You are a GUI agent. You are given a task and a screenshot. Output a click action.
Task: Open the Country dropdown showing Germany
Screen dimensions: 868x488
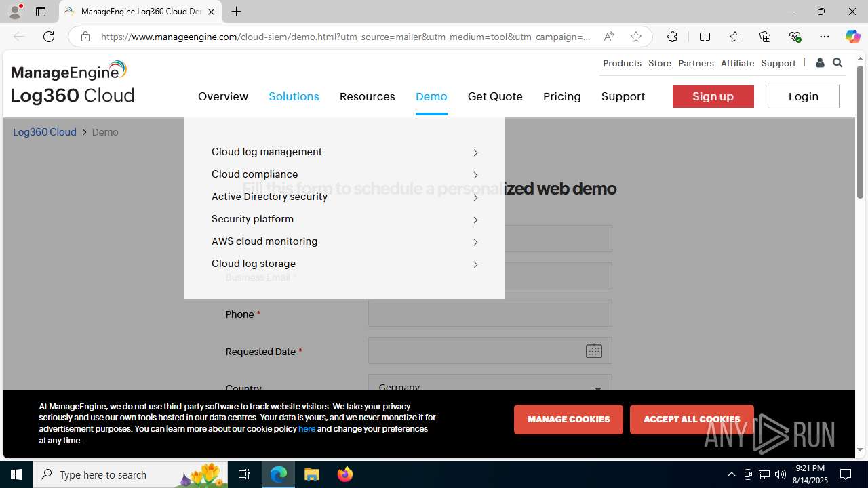(490, 383)
